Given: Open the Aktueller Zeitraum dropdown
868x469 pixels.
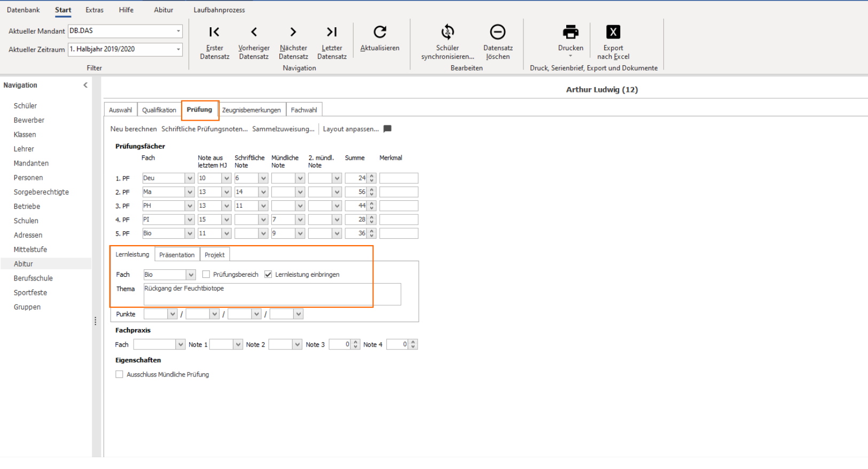Looking at the screenshot, I should point(178,49).
